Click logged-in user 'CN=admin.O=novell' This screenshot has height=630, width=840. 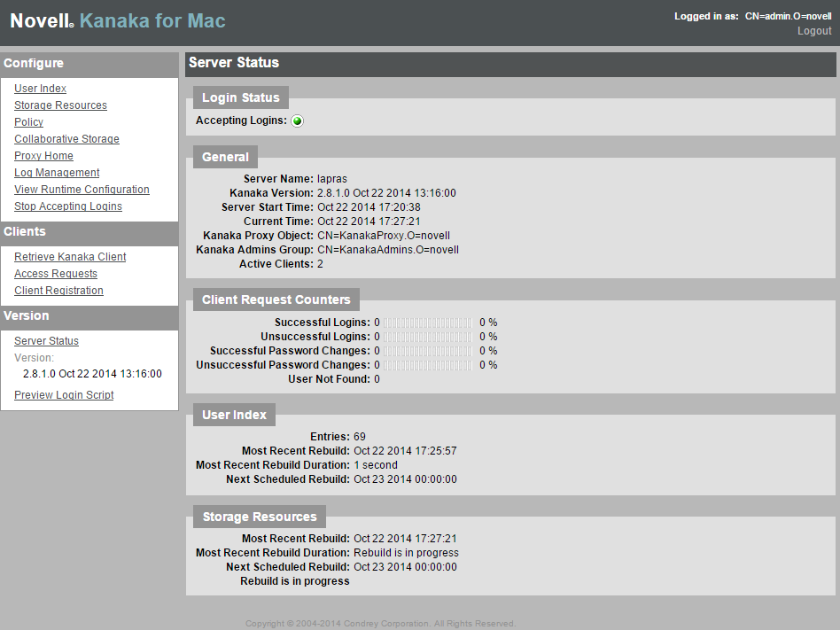click(788, 17)
